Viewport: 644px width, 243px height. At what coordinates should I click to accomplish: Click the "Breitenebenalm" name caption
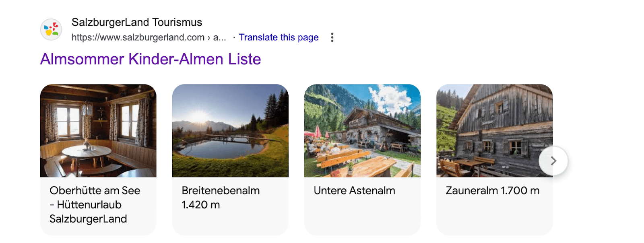[x=221, y=190]
